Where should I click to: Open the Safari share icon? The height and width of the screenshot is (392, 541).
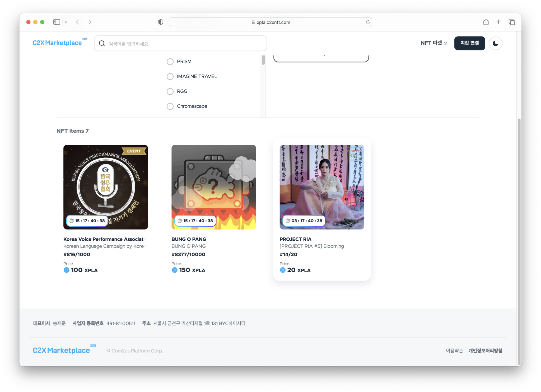tap(486, 22)
